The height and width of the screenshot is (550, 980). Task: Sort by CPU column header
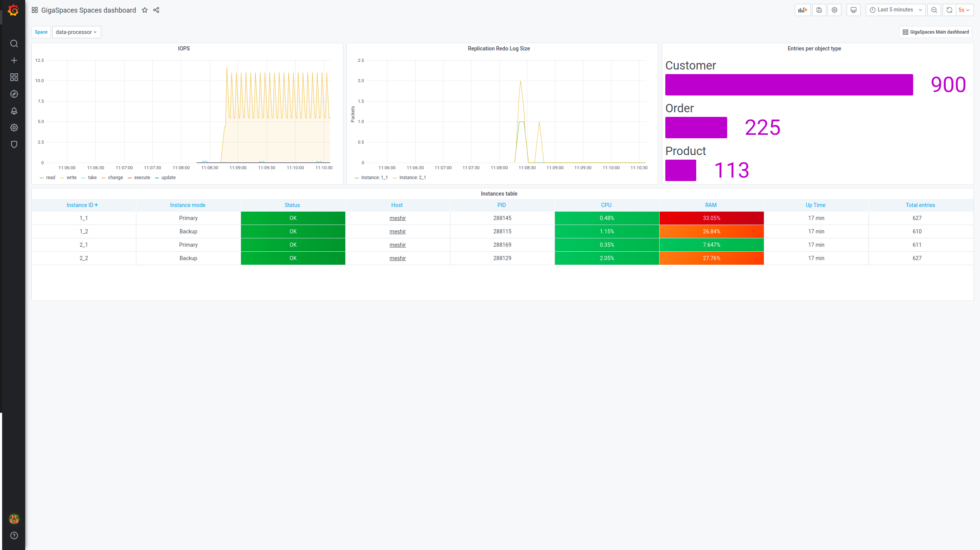click(606, 205)
